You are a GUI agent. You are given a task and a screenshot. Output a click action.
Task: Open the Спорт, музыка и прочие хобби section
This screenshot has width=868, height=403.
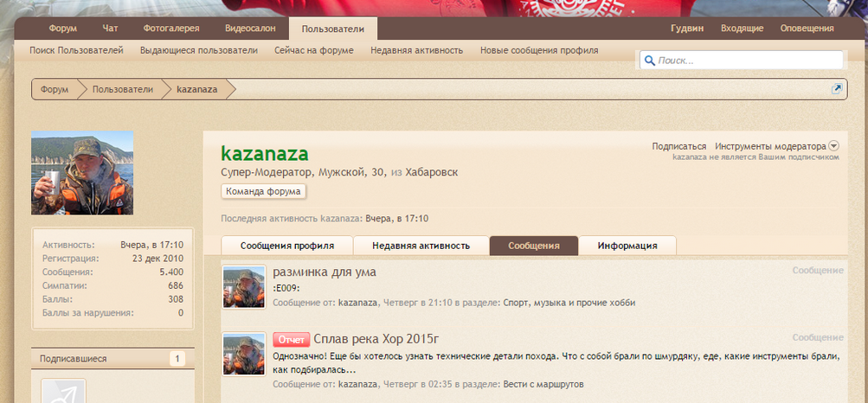pyautogui.click(x=569, y=303)
